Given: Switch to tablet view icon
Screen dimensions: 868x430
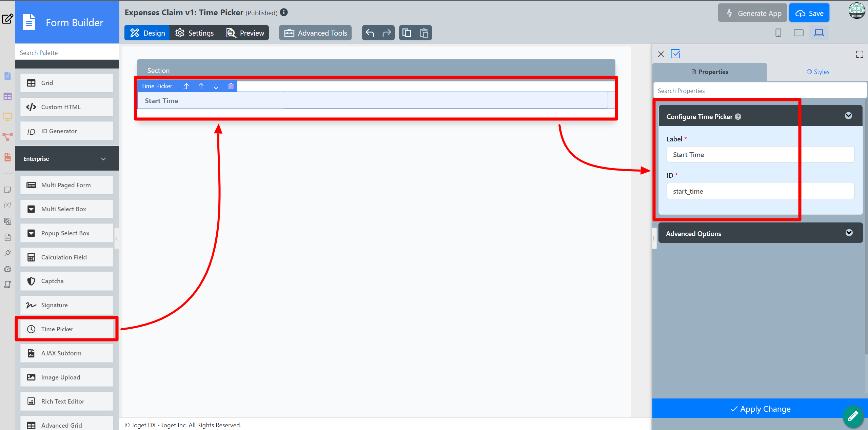Looking at the screenshot, I should 798,33.
